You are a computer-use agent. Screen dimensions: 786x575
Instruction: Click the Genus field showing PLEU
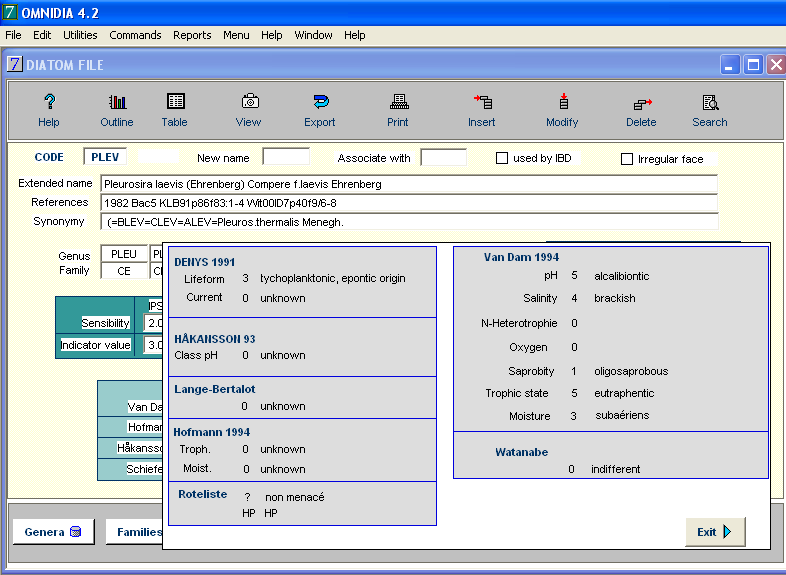tap(124, 254)
